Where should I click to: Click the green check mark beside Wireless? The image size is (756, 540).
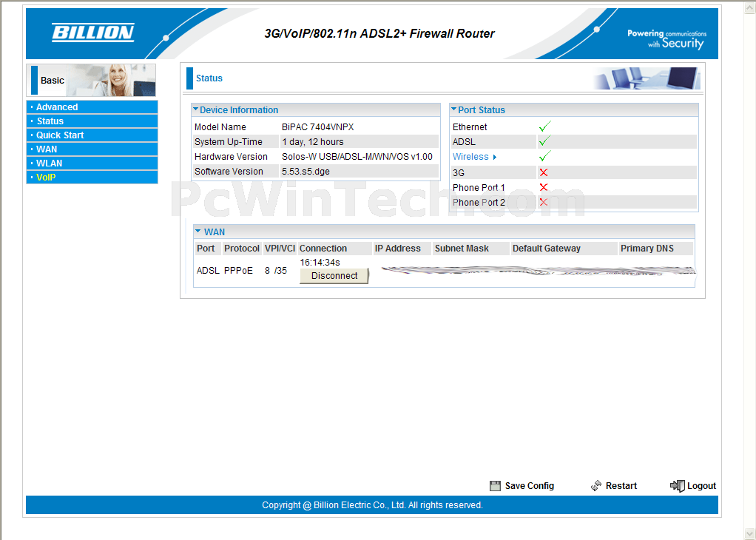coord(545,156)
